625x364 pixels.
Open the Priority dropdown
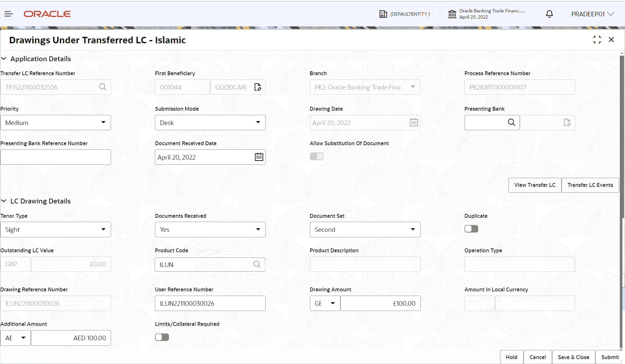click(x=56, y=122)
